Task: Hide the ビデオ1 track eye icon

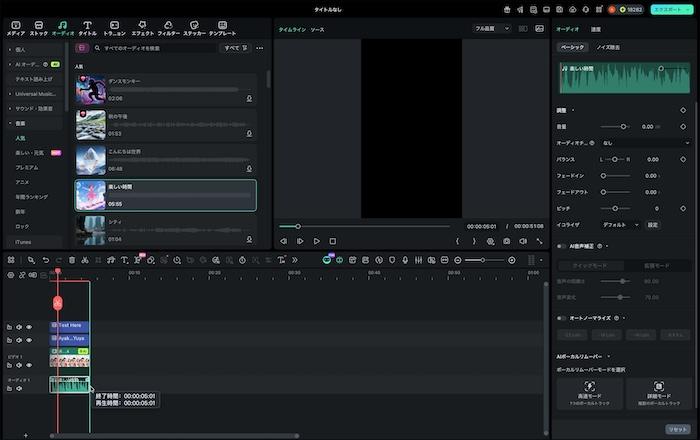Action: click(29, 365)
